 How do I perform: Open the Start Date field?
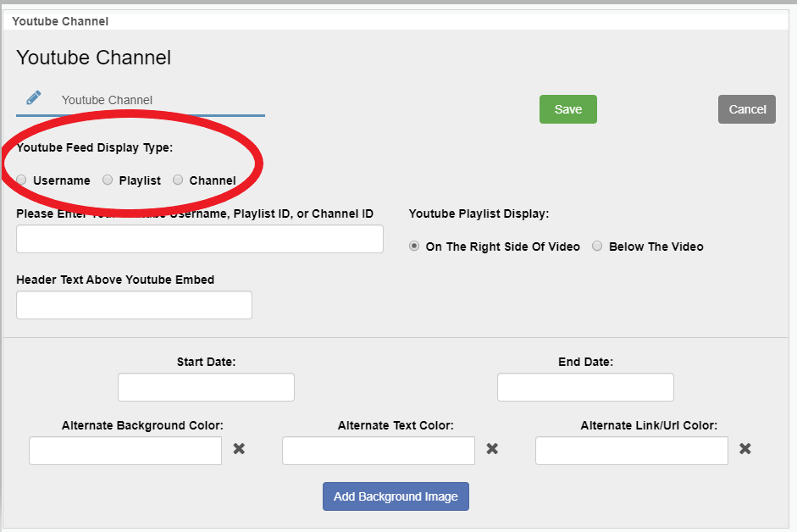(206, 387)
